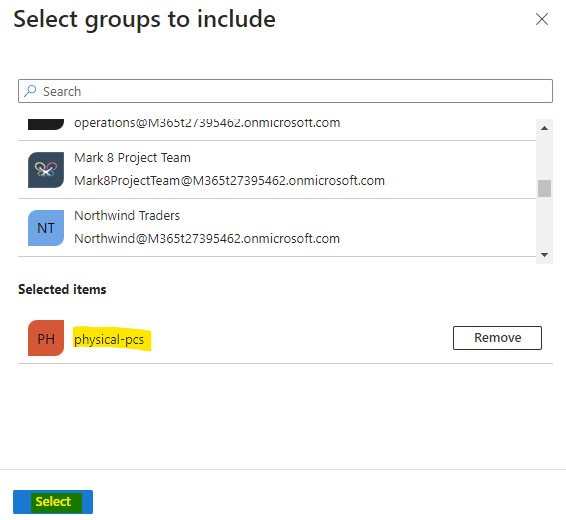566x520 pixels.
Task: Click the scroll down arrow of group list
Action: [x=544, y=255]
